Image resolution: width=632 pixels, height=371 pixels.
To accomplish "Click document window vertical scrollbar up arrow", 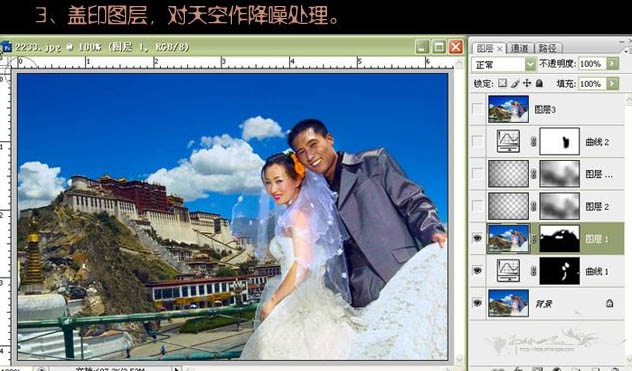I will (459, 63).
